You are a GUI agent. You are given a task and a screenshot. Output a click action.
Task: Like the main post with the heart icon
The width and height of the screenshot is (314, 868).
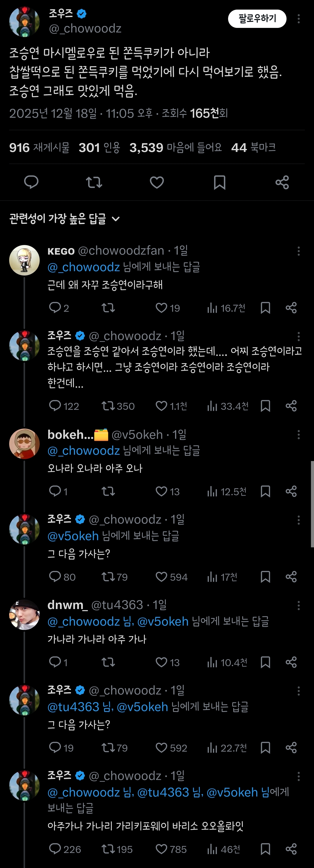point(157,182)
